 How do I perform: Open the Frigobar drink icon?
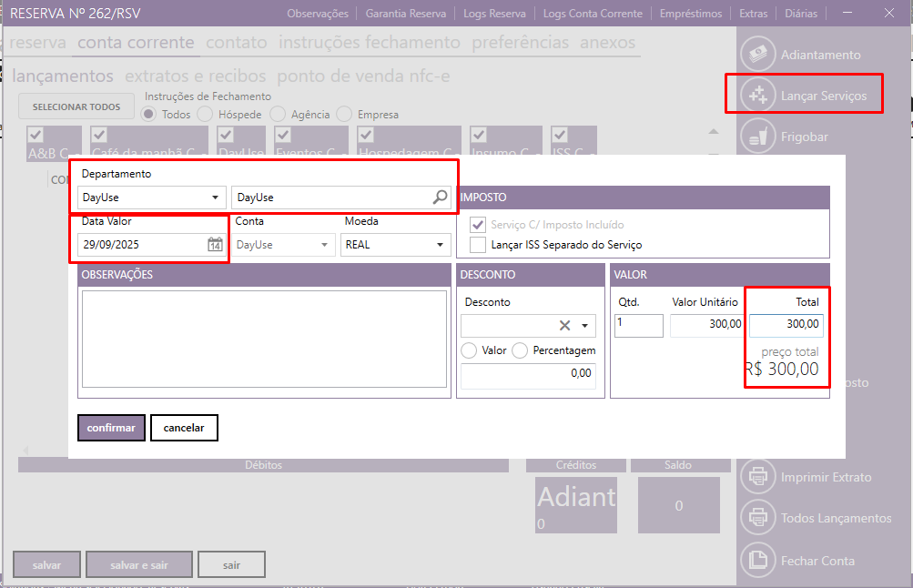tap(756, 137)
